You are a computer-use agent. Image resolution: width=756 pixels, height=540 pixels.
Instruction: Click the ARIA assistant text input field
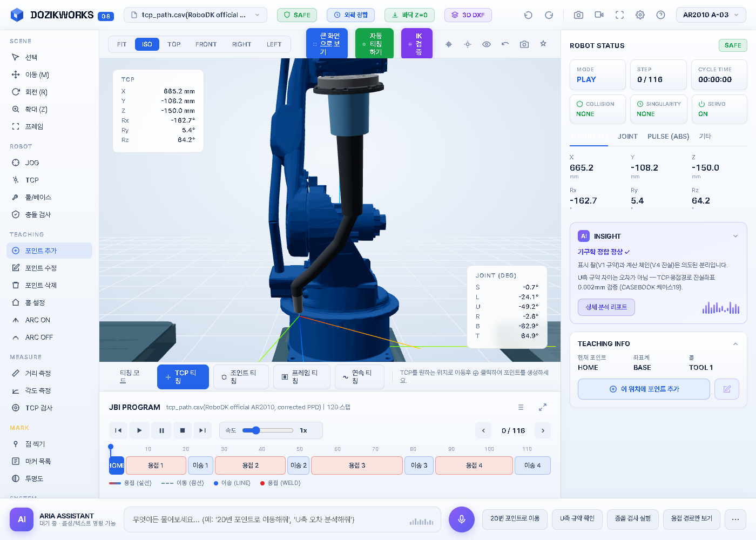coord(282,519)
